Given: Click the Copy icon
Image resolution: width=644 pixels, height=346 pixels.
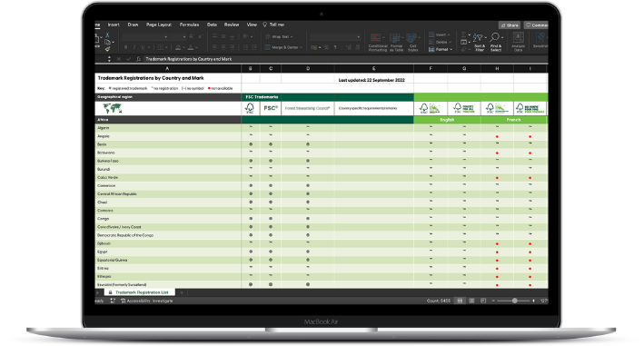Looking at the screenshot, I should 107,42.
